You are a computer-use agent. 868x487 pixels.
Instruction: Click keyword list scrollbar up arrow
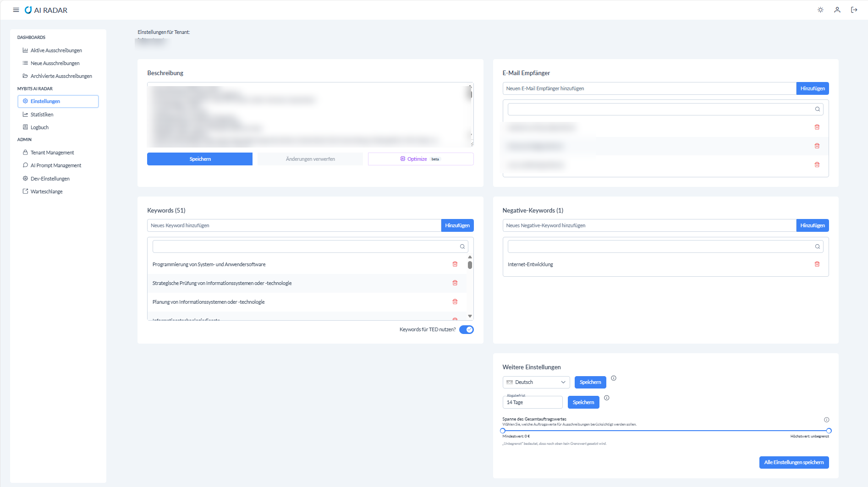point(470,257)
